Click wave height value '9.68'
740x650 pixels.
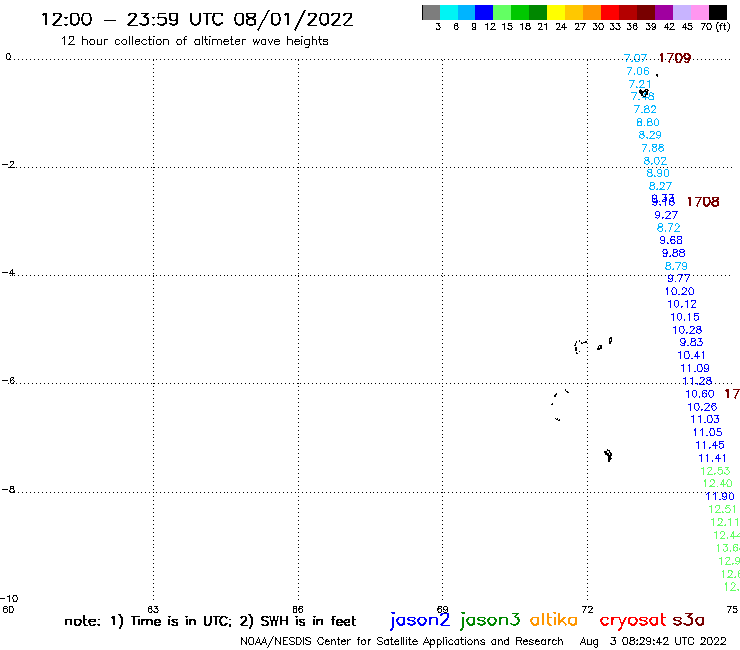click(x=671, y=240)
